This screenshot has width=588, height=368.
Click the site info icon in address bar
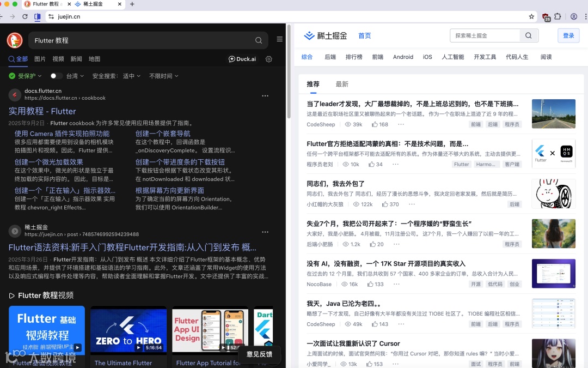(x=51, y=16)
